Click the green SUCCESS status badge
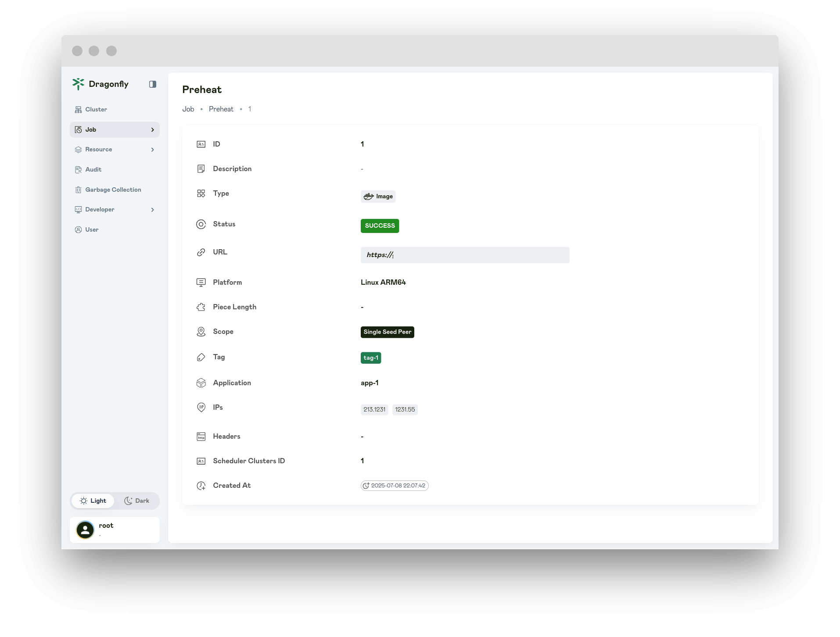Viewport: 840px width, 637px height. (380, 226)
